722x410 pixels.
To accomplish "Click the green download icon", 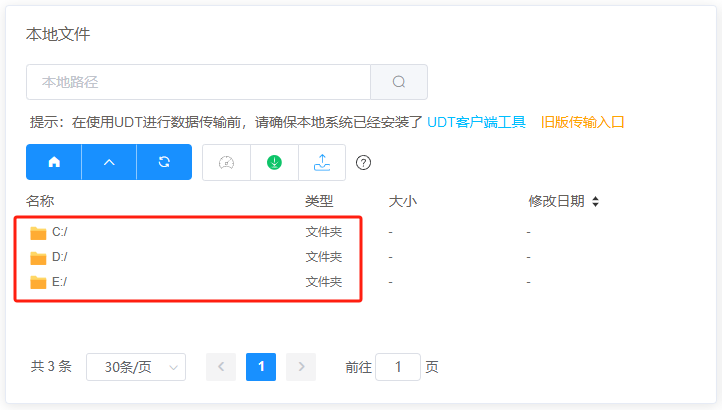I will (x=274, y=163).
